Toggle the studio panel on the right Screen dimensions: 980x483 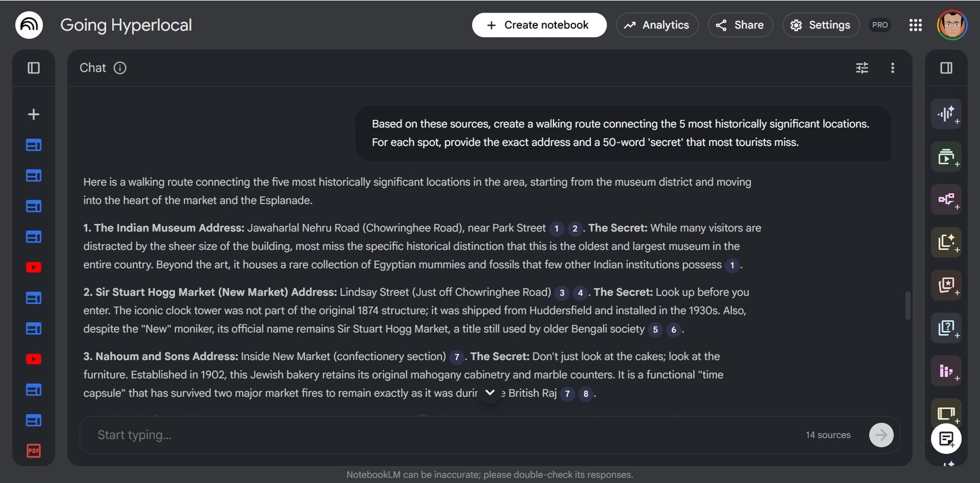(946, 68)
